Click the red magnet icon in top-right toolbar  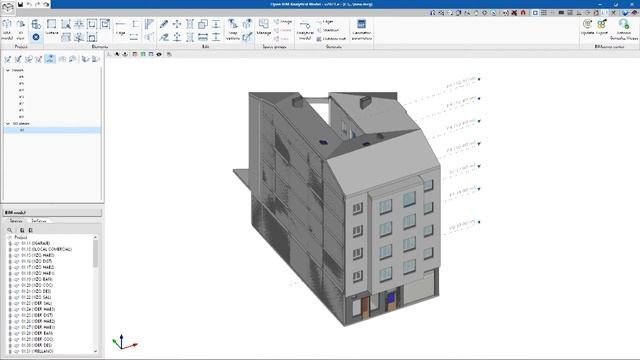(523, 13)
